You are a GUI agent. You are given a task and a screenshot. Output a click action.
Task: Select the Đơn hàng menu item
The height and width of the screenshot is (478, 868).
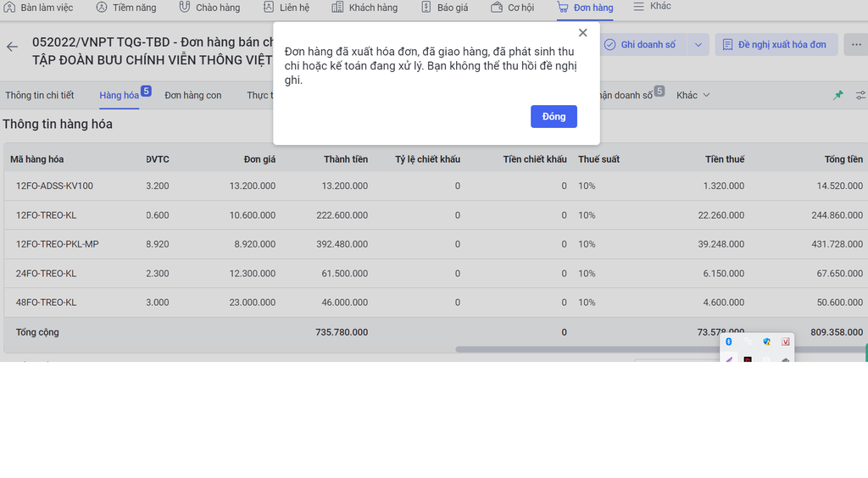point(585,8)
